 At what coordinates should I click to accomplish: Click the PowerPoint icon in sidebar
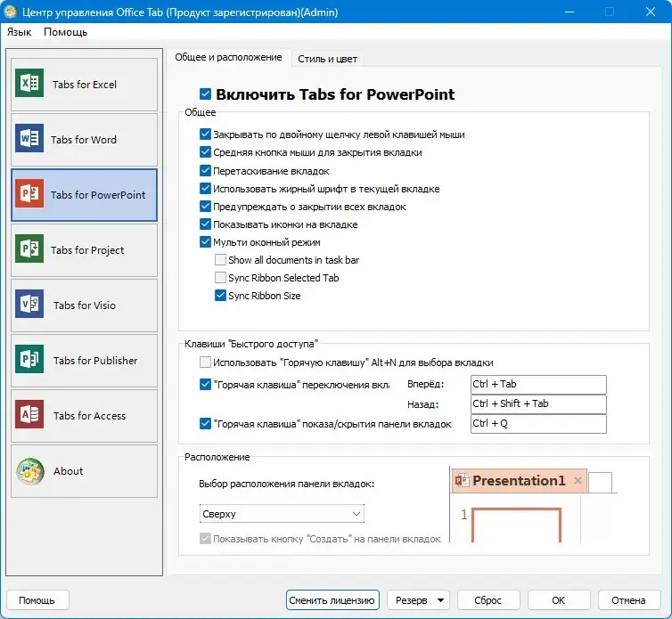pos(29,193)
